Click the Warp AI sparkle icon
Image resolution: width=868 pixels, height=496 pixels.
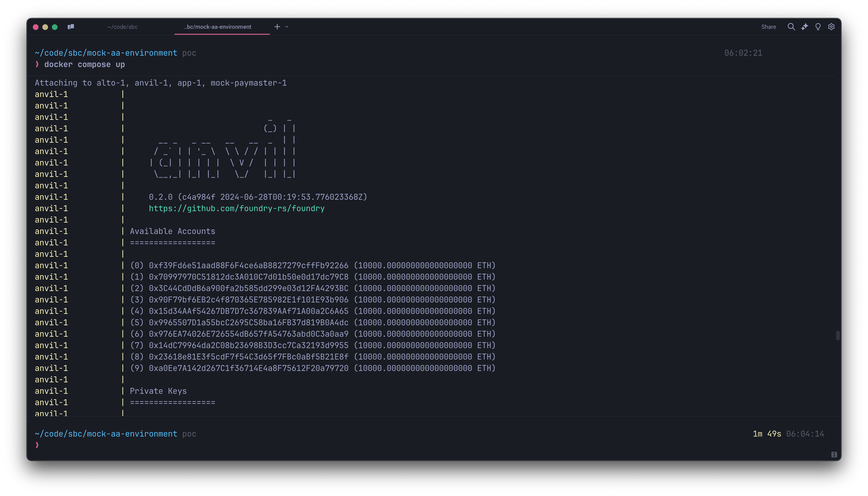point(805,27)
